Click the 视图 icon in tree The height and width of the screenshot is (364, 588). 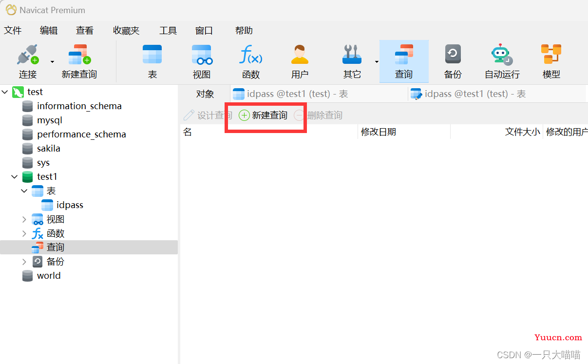pyautogui.click(x=38, y=219)
